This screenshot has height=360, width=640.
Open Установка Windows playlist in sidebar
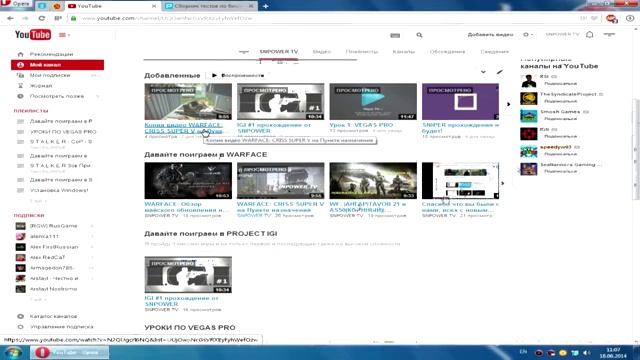[59, 190]
